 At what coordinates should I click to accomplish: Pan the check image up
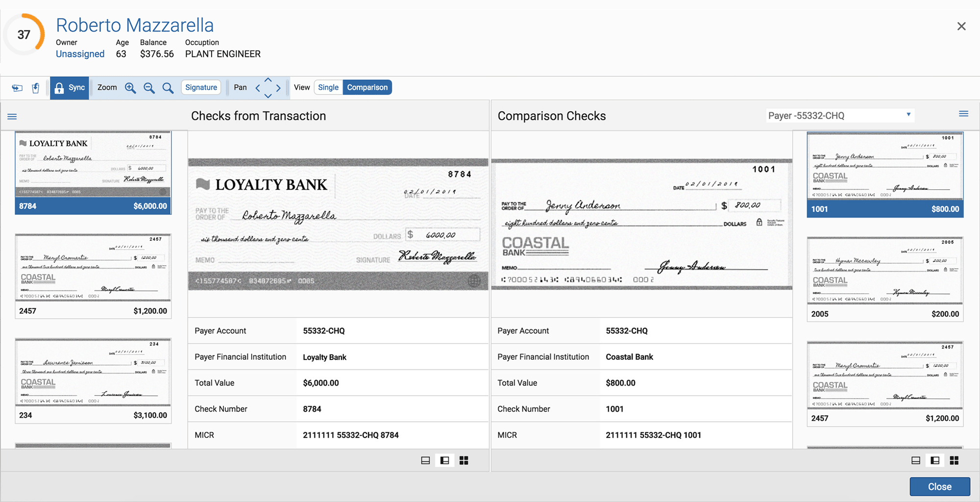268,79
